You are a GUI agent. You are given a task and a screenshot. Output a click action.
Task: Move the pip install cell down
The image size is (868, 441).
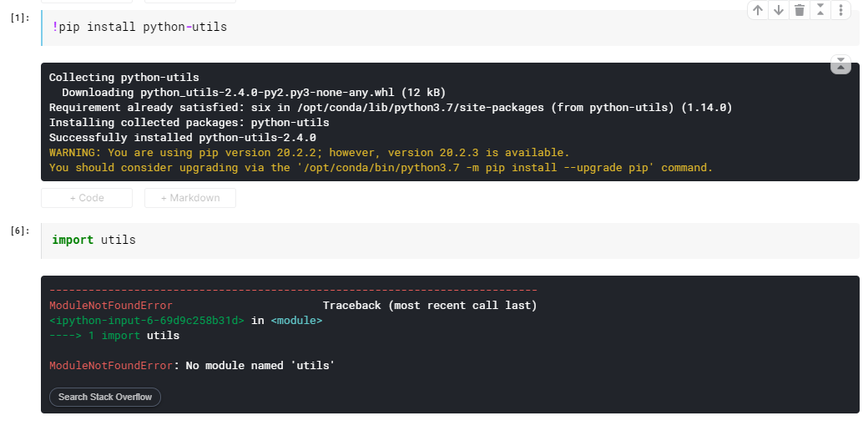click(x=779, y=10)
